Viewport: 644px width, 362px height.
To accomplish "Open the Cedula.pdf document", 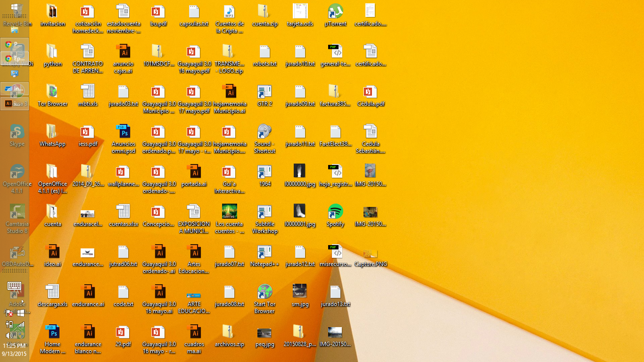I will [371, 95].
